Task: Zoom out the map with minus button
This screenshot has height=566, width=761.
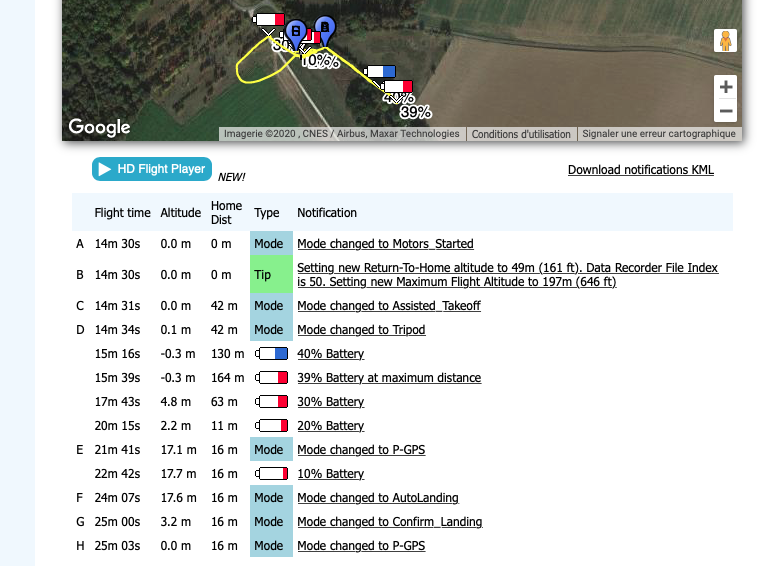Action: (x=726, y=111)
